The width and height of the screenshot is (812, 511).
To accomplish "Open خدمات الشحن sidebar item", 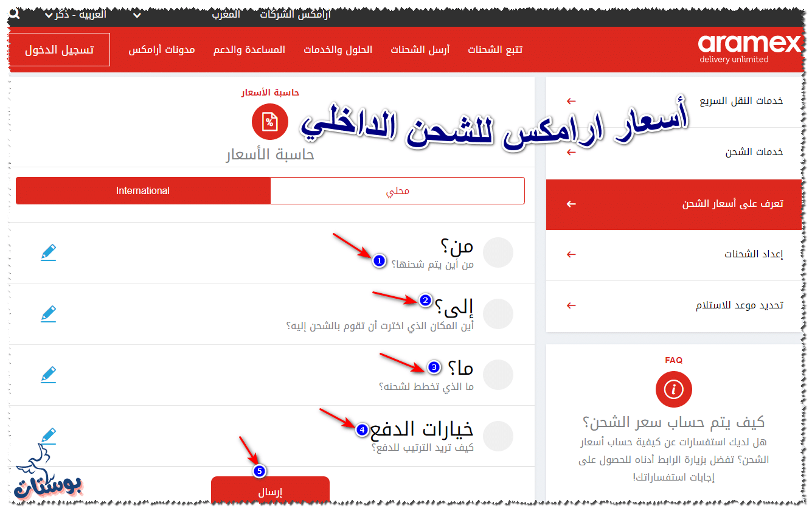I will [x=674, y=152].
